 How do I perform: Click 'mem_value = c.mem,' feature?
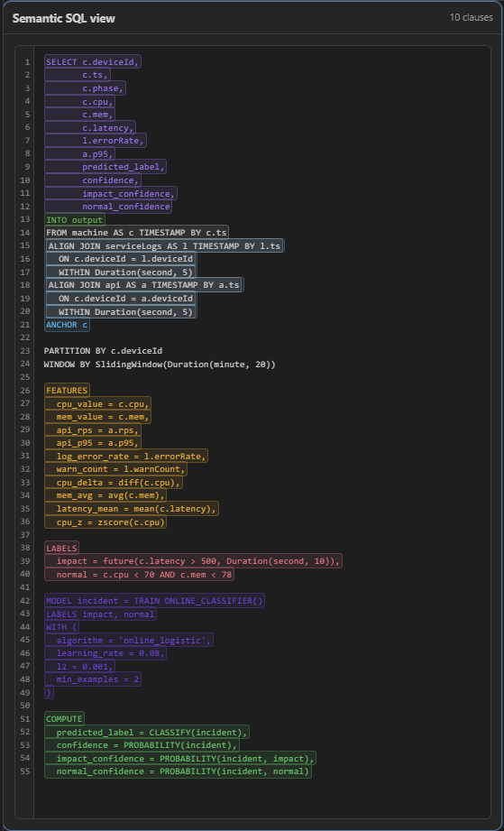click(98, 417)
